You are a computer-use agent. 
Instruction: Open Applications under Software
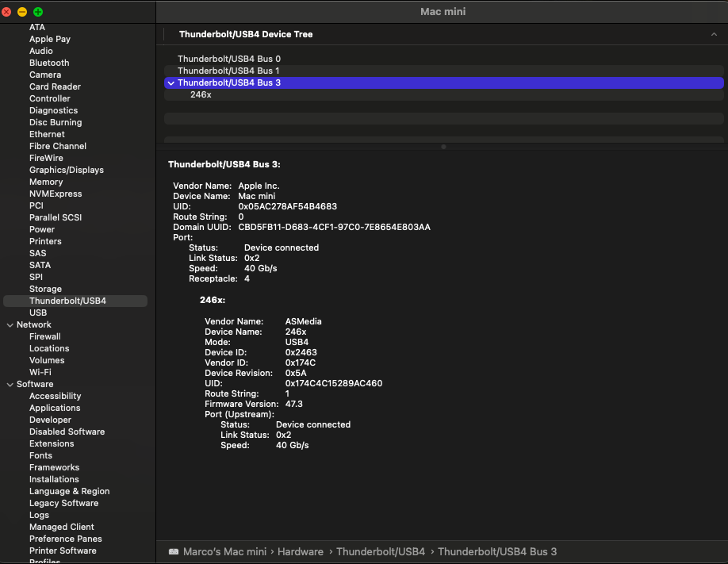(x=55, y=408)
